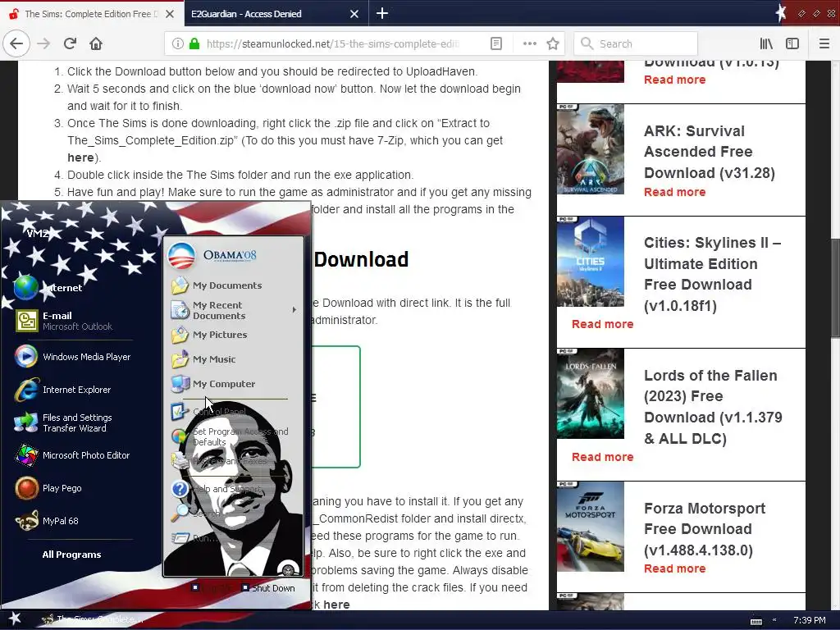
Task: Close The Sims Complete Edition tab
Action: tap(169, 14)
